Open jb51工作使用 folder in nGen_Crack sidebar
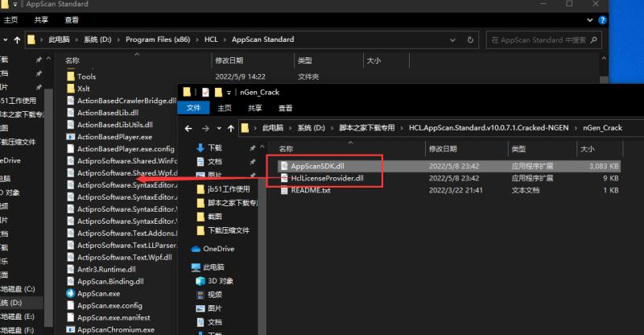The height and width of the screenshot is (335, 644). coord(229,189)
